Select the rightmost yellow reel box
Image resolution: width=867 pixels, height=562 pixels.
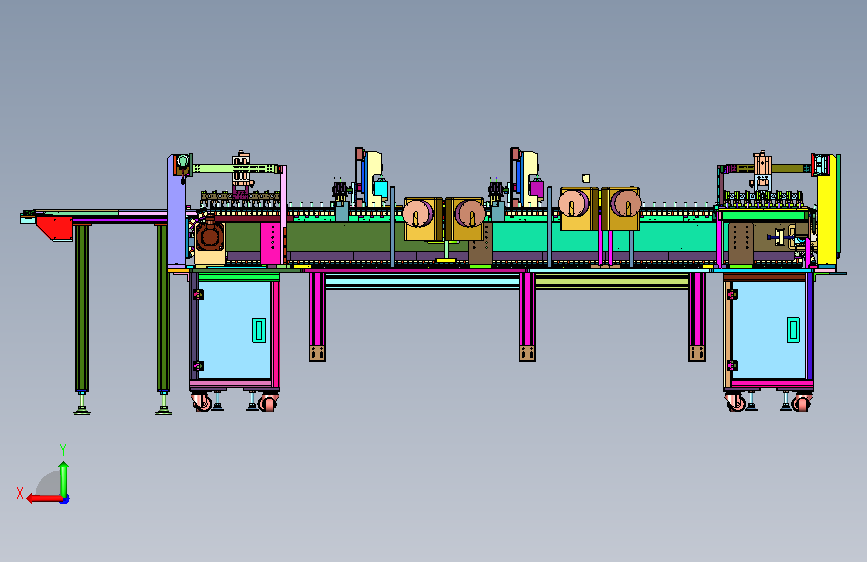[x=620, y=209]
